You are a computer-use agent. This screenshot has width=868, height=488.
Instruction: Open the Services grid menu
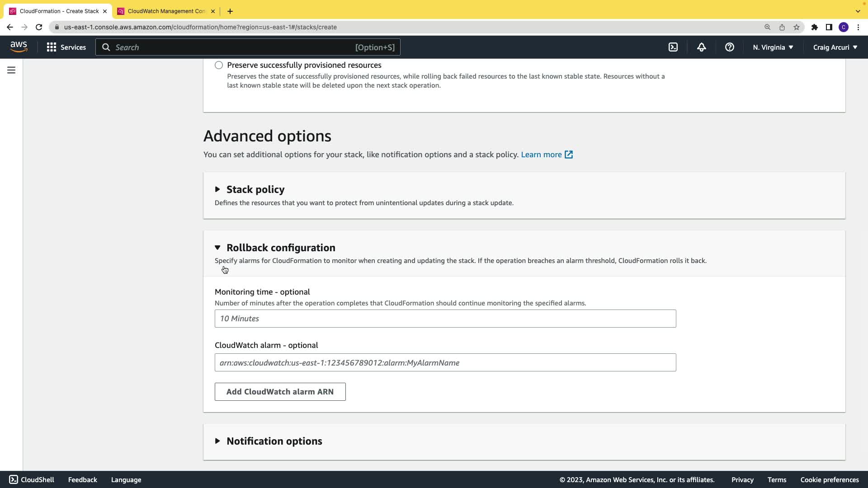[66, 47]
